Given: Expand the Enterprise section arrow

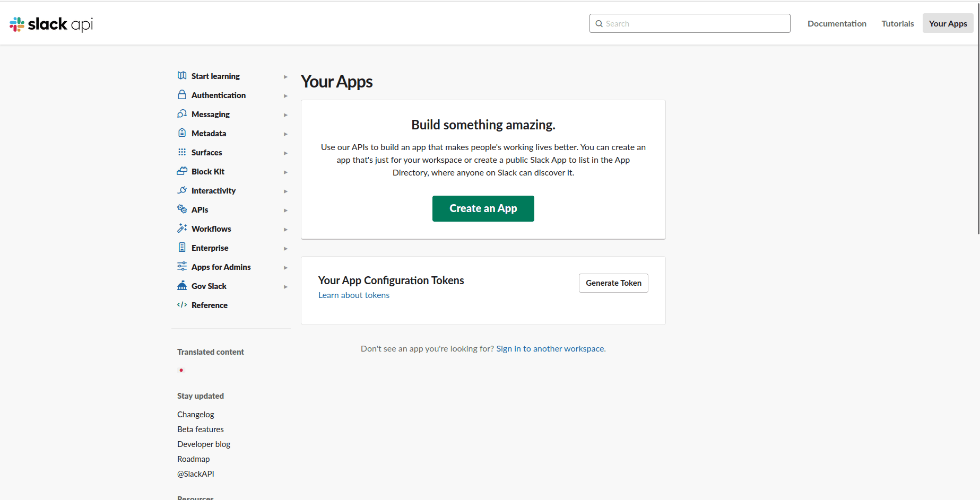Looking at the screenshot, I should (285, 249).
